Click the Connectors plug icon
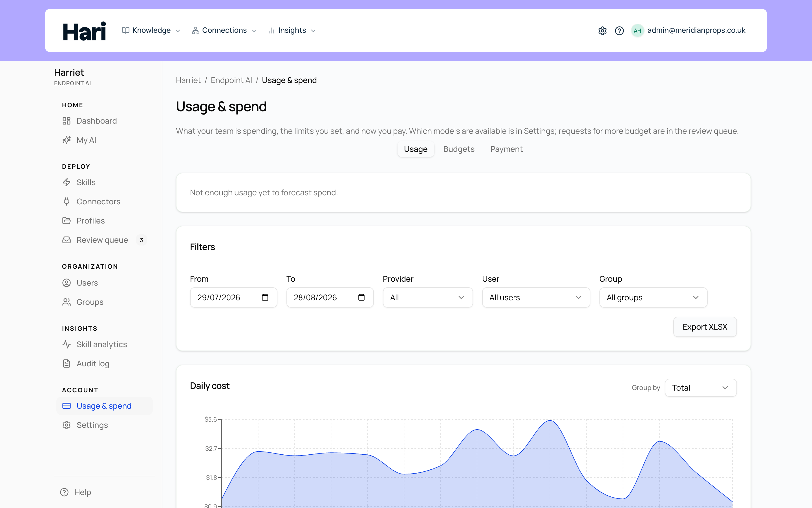 click(67, 202)
